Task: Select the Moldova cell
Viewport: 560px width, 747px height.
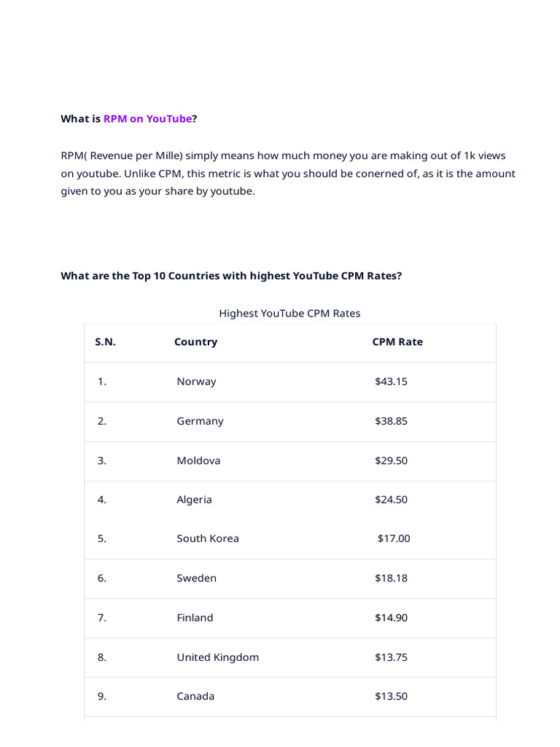Action: coord(198,460)
